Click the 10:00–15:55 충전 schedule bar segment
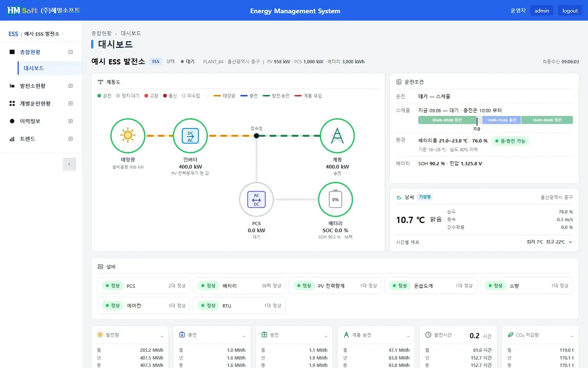 tap(502, 120)
